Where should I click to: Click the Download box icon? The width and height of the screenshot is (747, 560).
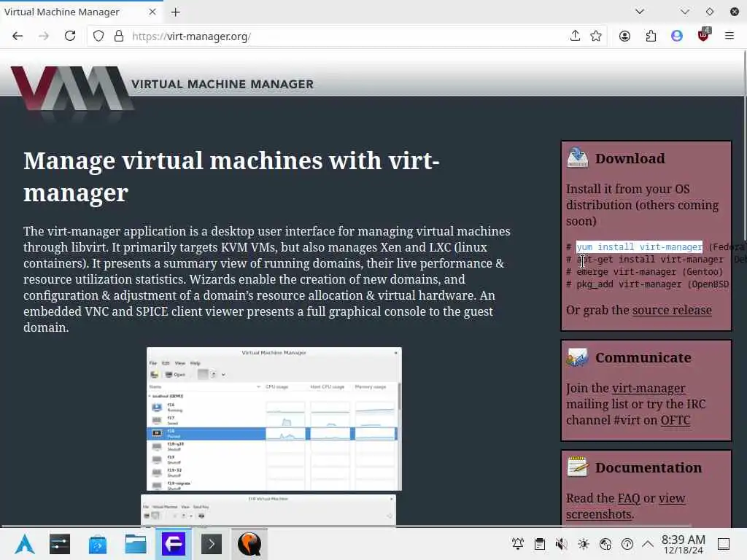coord(578,157)
